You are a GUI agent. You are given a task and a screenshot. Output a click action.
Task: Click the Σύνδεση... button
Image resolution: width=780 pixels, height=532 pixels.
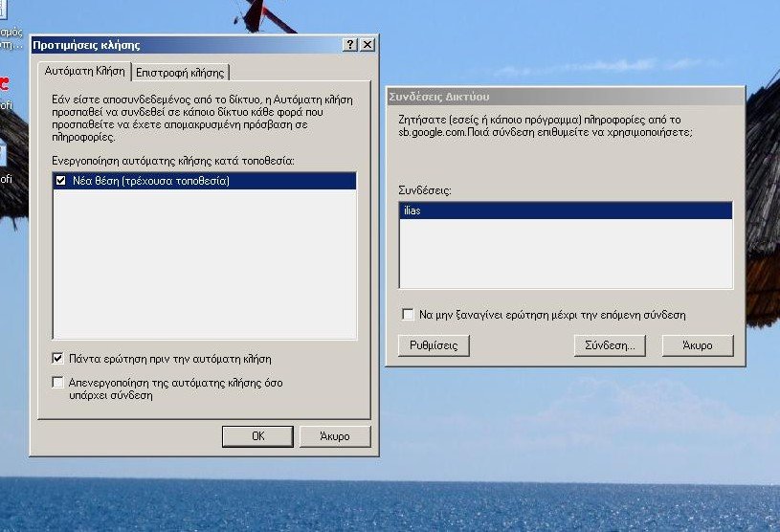(x=610, y=345)
